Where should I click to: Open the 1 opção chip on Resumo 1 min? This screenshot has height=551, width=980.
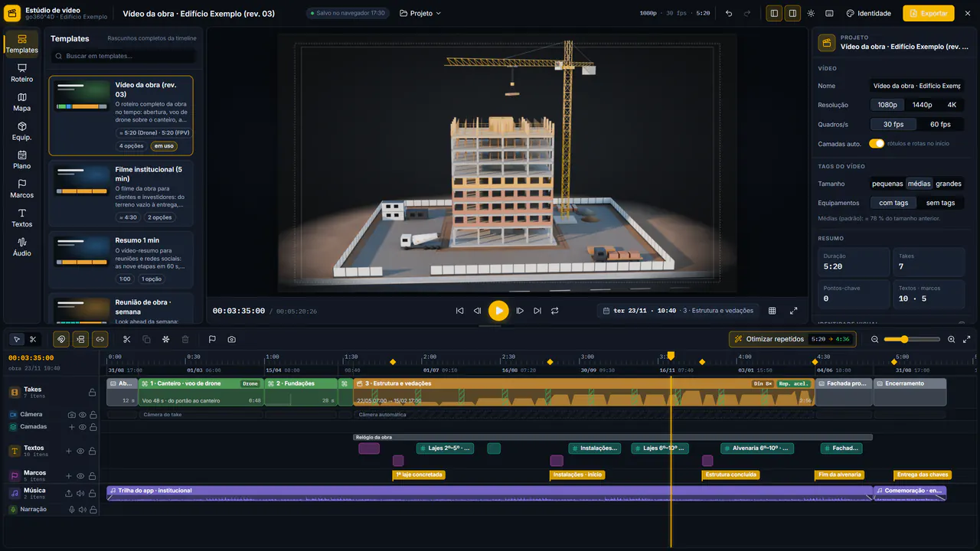(152, 279)
